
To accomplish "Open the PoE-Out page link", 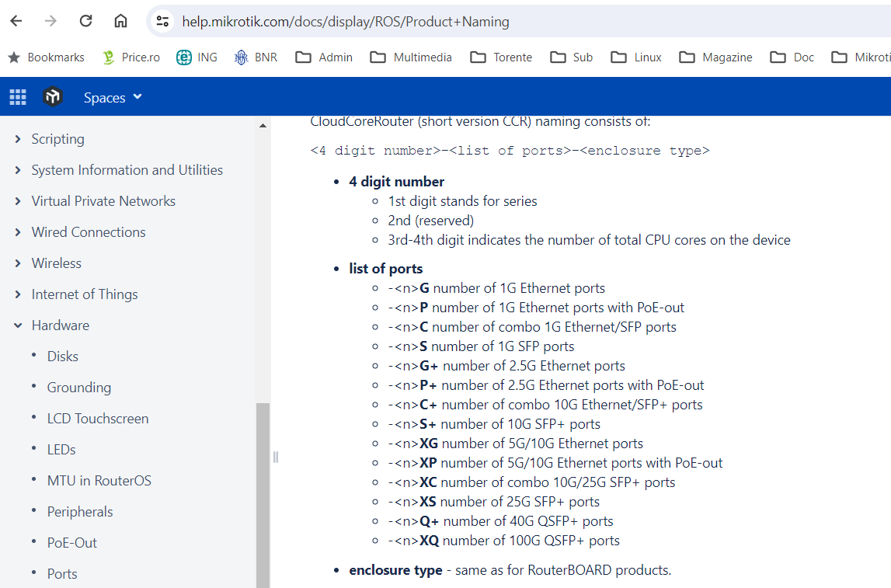I will (72, 543).
